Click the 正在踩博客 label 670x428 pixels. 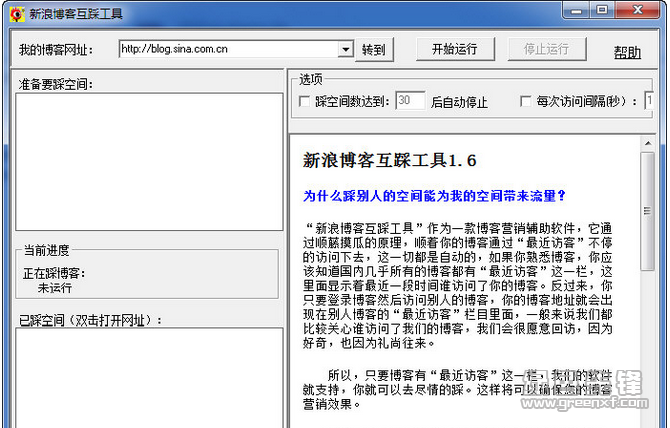coord(54,273)
